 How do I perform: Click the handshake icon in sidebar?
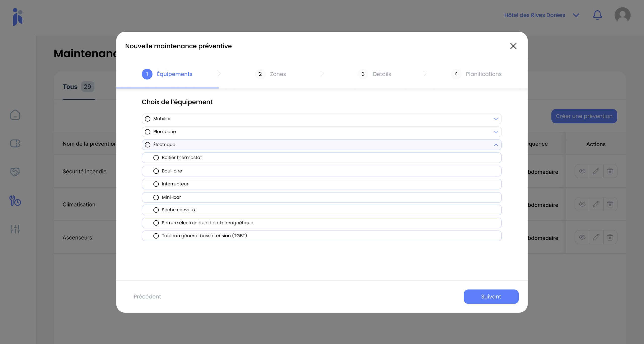coord(15,172)
